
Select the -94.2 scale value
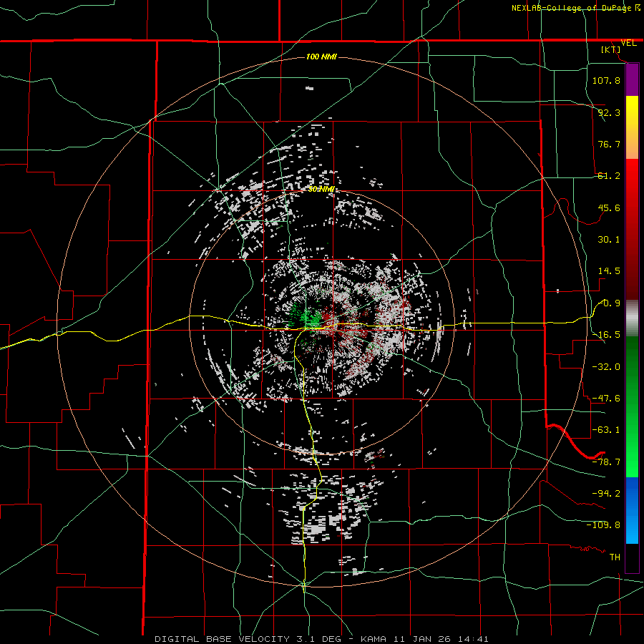[x=606, y=493]
